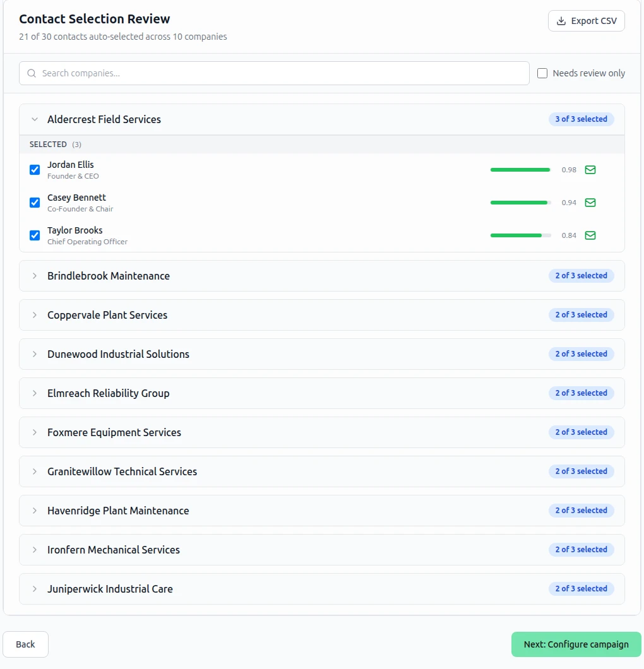Expand Dunewood Industrial Solutions chevron
644x669 pixels.
pos(35,354)
